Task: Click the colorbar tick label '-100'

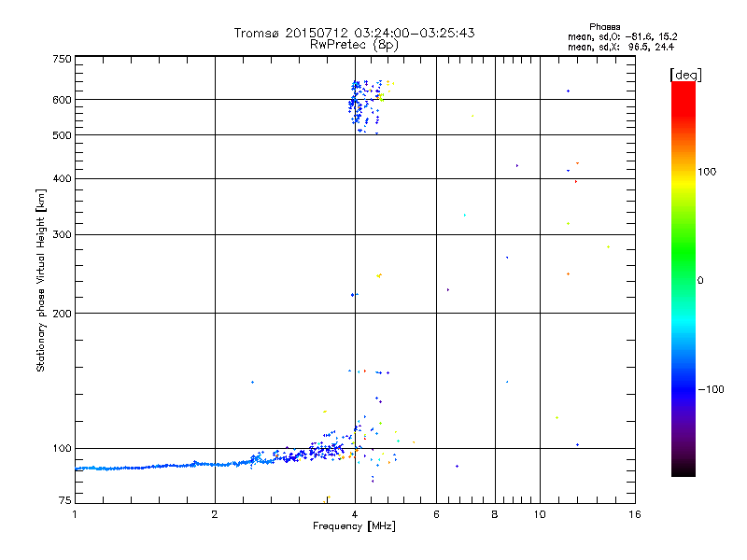Action: click(711, 389)
